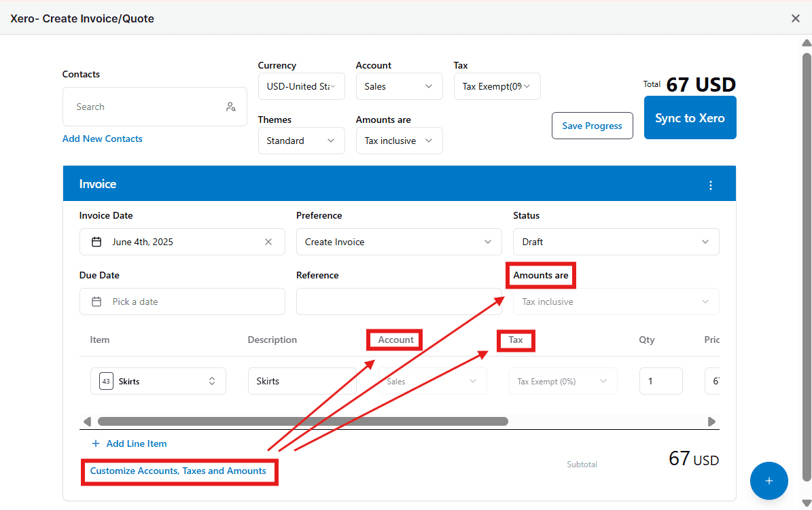Clear the June 4th, 2025 invoice date
812x510 pixels.
click(268, 242)
